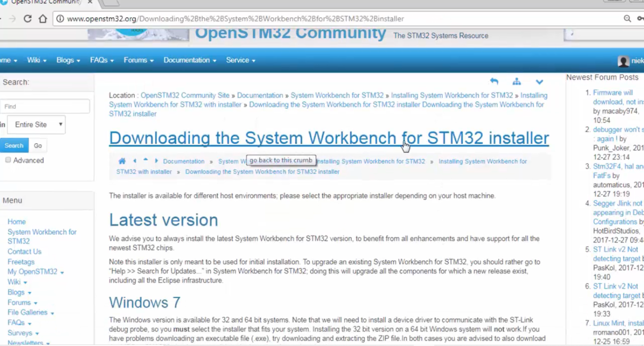
Task: Reload the page with the refresh icon
Action: click(28, 19)
